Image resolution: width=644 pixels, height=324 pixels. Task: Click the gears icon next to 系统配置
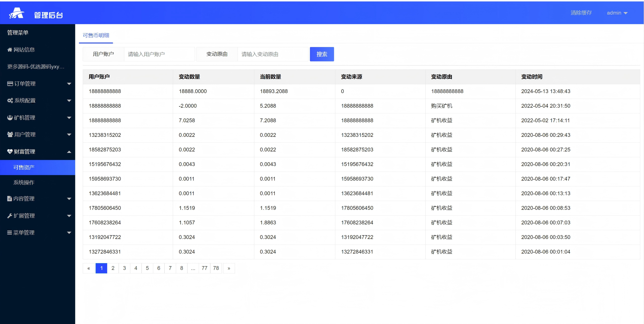click(x=10, y=101)
